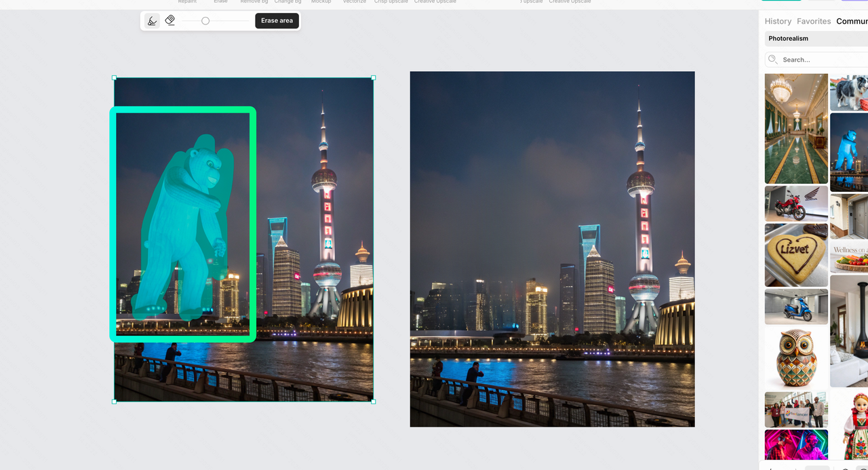This screenshot has width=868, height=470.
Task: Switch to the History tab
Action: coord(778,21)
